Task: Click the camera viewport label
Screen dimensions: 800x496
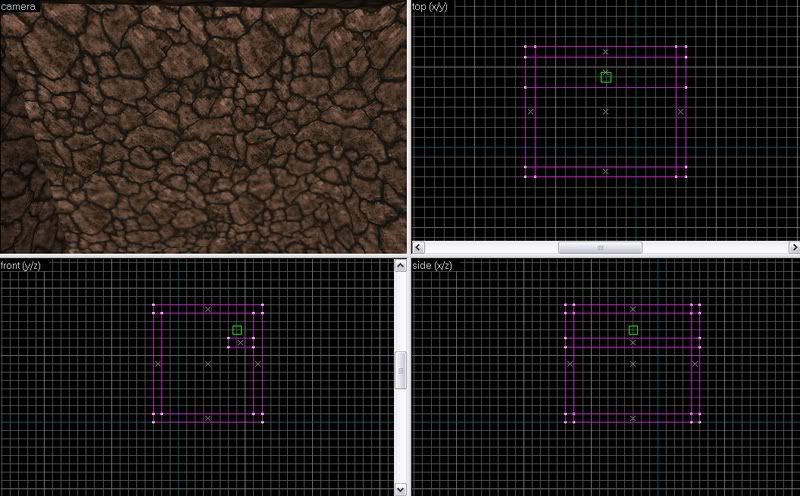Action: (x=20, y=7)
